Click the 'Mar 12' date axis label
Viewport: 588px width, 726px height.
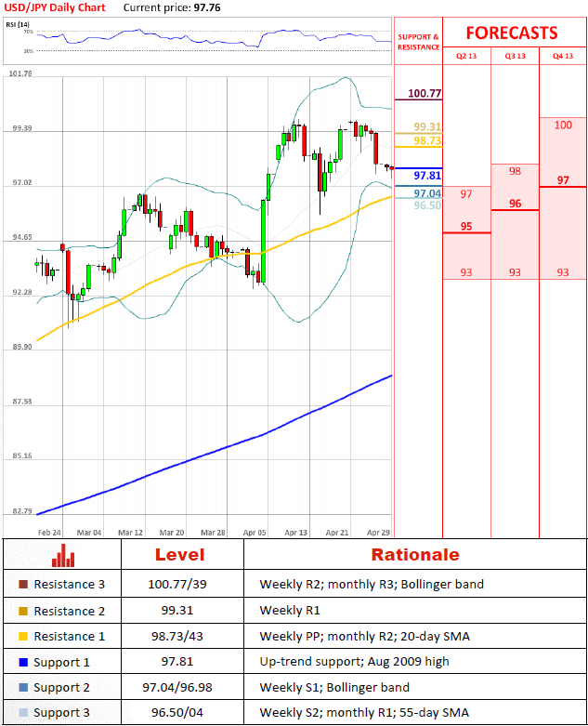[130, 533]
